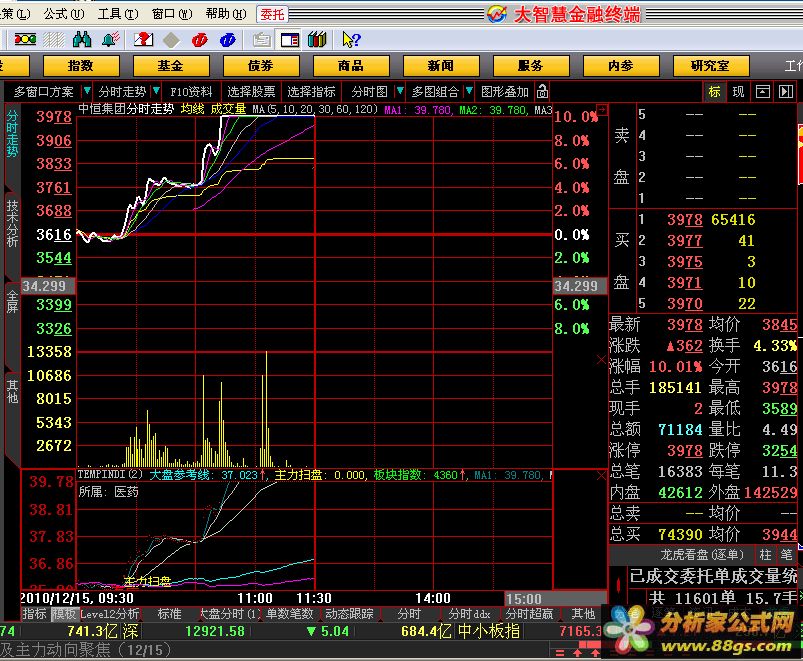This screenshot has height=661, width=803.
Task: Click the small red arrow box beside 10.0%
Action: tap(602, 109)
